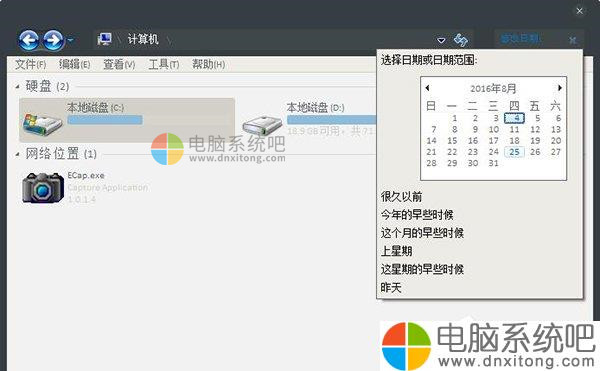Pick date 28 in the calendar
Viewport: 600px width, 371px height.
[431, 163]
